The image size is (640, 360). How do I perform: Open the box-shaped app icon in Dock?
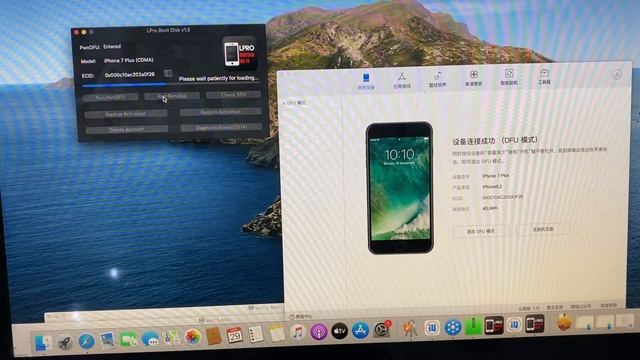[564, 322]
